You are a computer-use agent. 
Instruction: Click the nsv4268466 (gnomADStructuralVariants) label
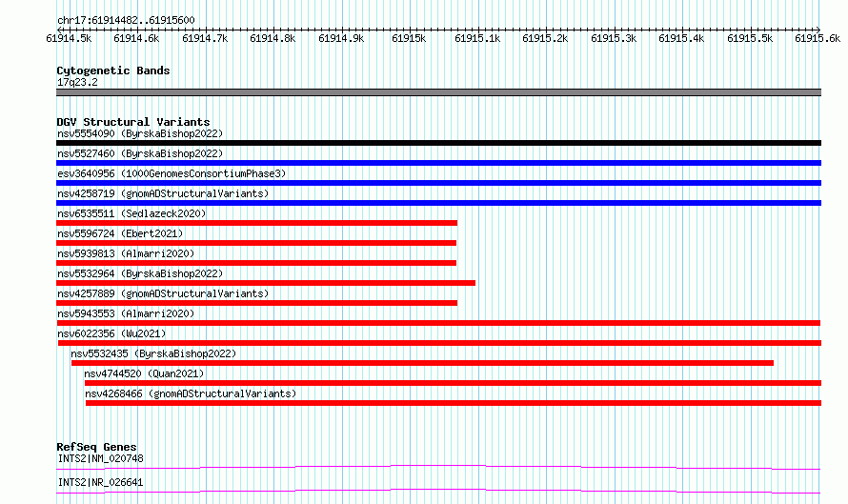coord(191,393)
